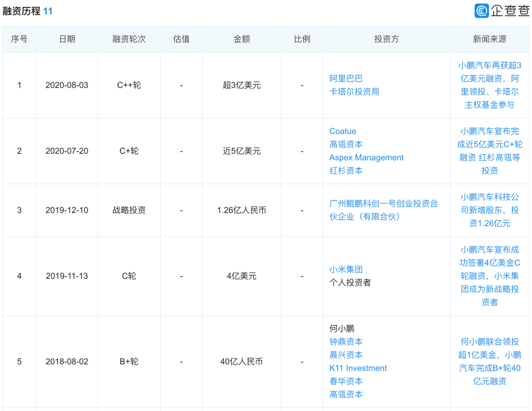Screen dimensions: 532x411
Task: Select date cell 2020-08-03
Action: click(x=67, y=85)
